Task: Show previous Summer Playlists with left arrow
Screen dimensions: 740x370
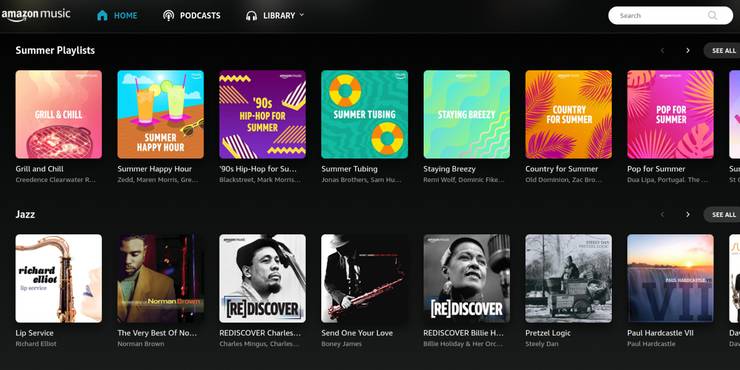Action: click(662, 50)
